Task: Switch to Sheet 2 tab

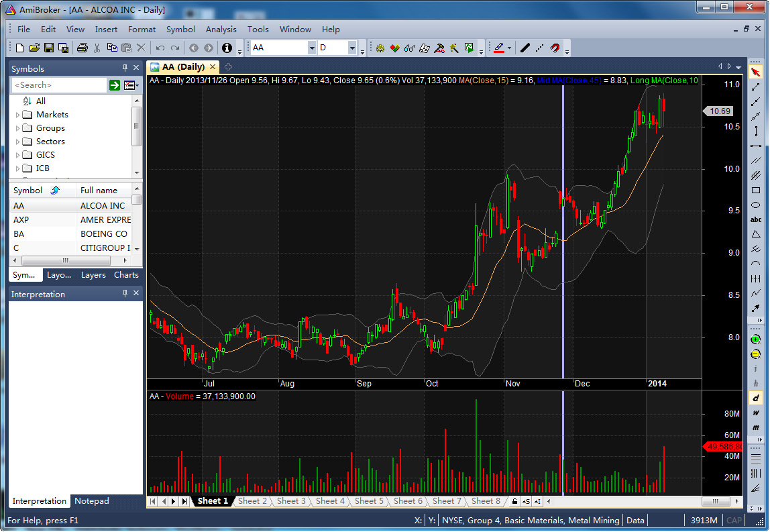Action: (x=252, y=501)
